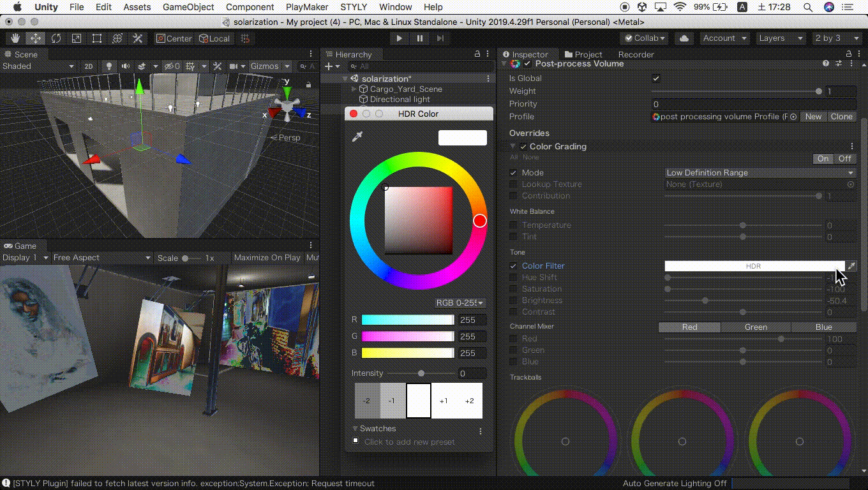Expand the Cargo_Yard_Scene hierarchy item

(352, 89)
